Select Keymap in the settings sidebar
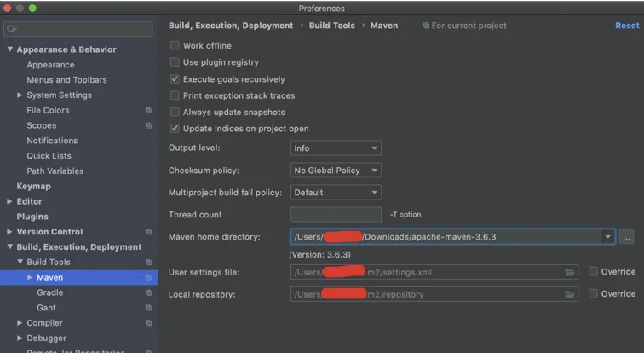The height and width of the screenshot is (353, 644). tap(34, 186)
